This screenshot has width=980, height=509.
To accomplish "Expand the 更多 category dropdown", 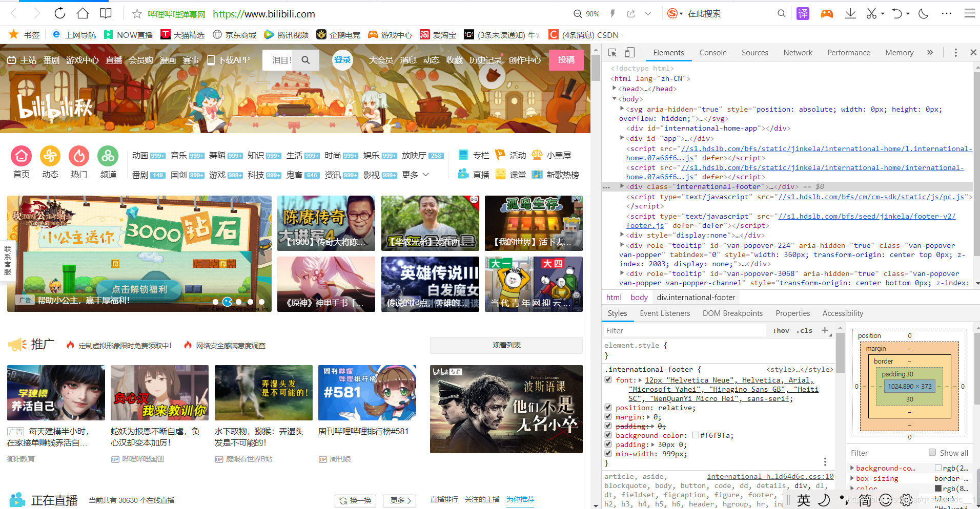I will 416,175.
